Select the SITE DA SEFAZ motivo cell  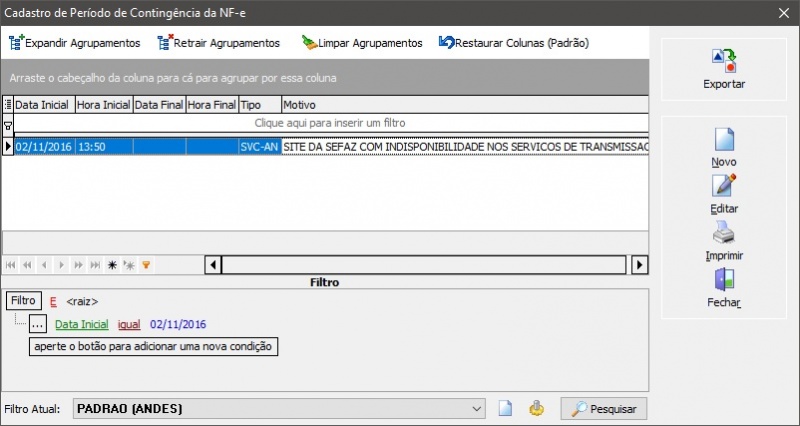465,146
